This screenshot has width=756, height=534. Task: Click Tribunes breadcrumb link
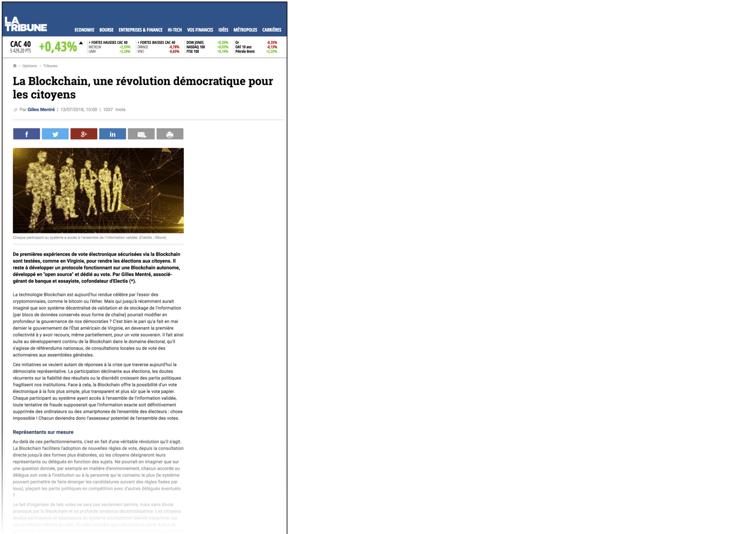click(x=50, y=66)
